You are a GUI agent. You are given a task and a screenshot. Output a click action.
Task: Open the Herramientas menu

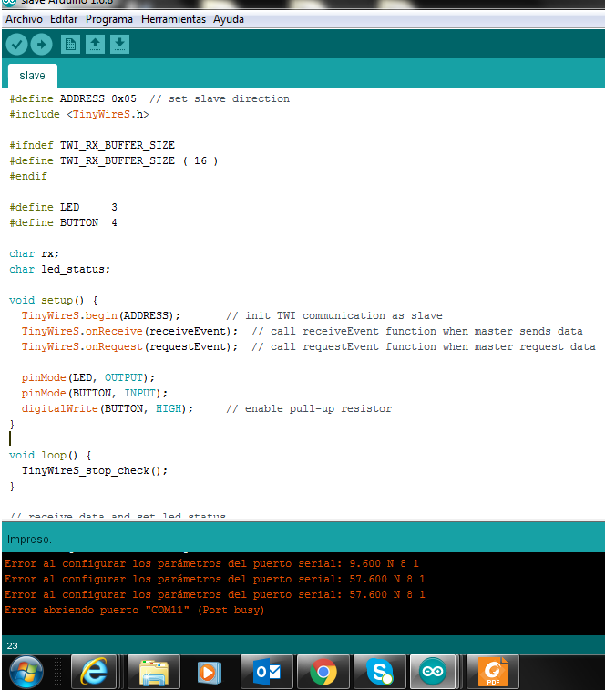pos(173,19)
